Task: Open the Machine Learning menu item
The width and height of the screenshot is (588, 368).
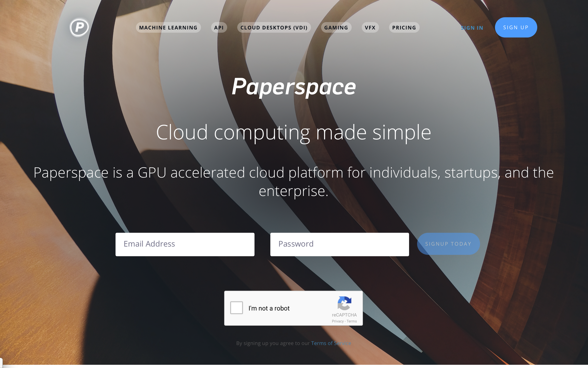Action: (168, 28)
